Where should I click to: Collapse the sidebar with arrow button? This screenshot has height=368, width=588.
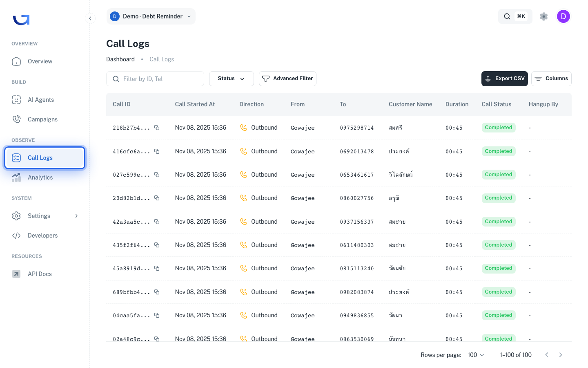90,18
